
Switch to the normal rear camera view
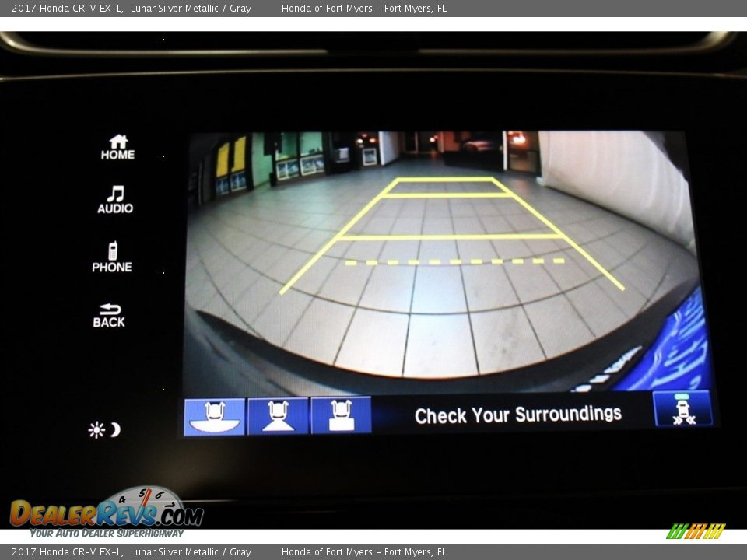tap(278, 416)
